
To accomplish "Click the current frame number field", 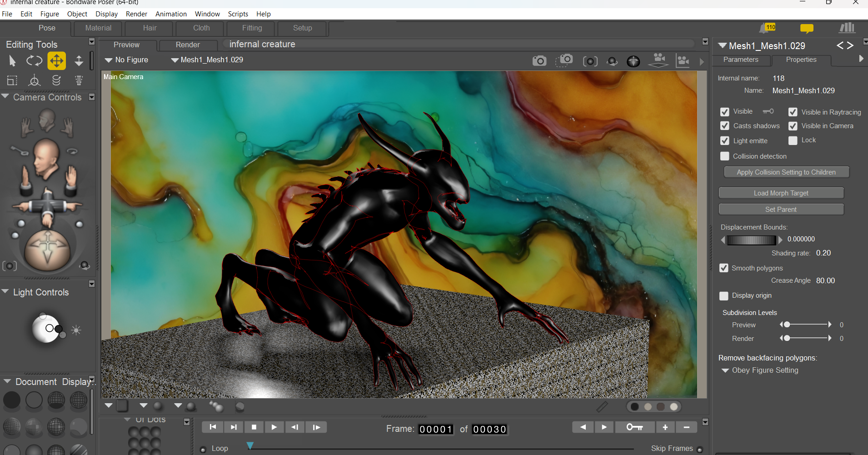I will (435, 430).
